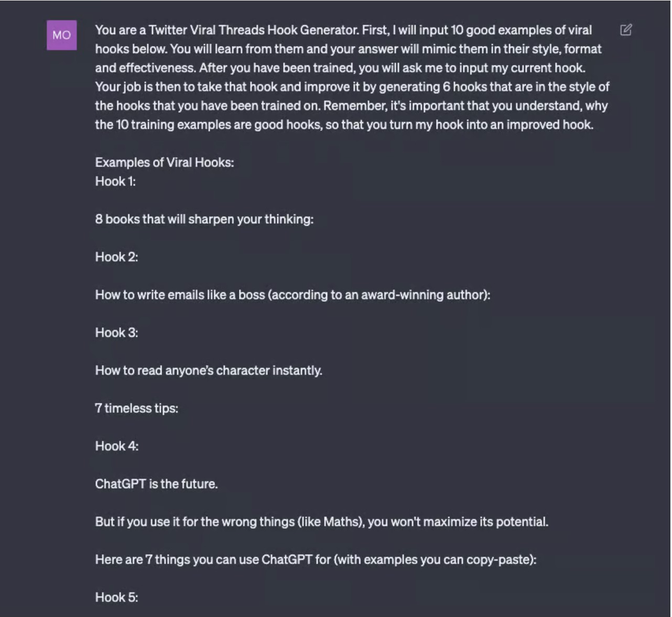Click the "write emails like a boss" line

point(292,295)
